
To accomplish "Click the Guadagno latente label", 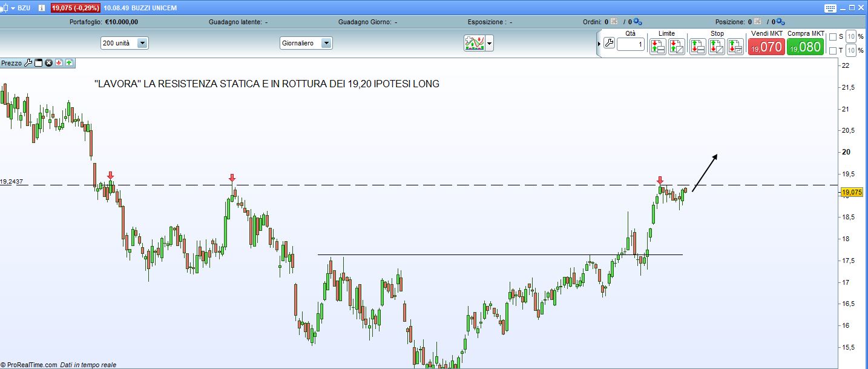I will (235, 22).
